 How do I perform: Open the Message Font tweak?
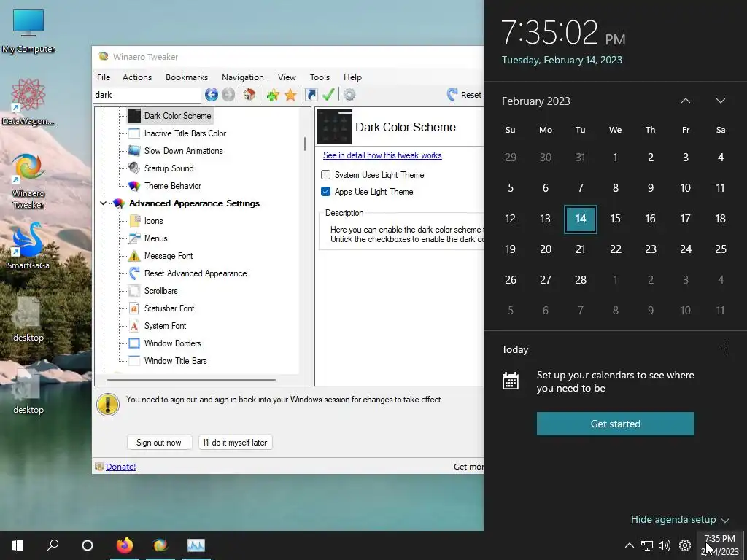[161, 256]
